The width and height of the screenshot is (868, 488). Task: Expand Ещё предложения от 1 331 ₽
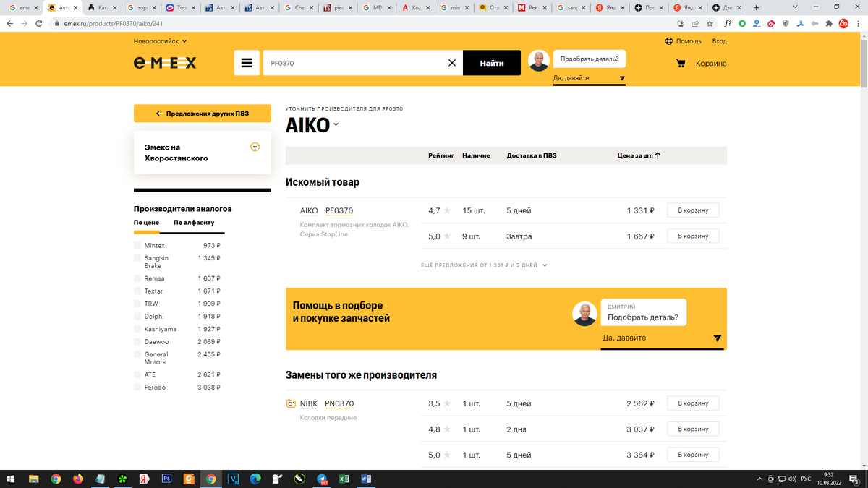click(x=484, y=265)
